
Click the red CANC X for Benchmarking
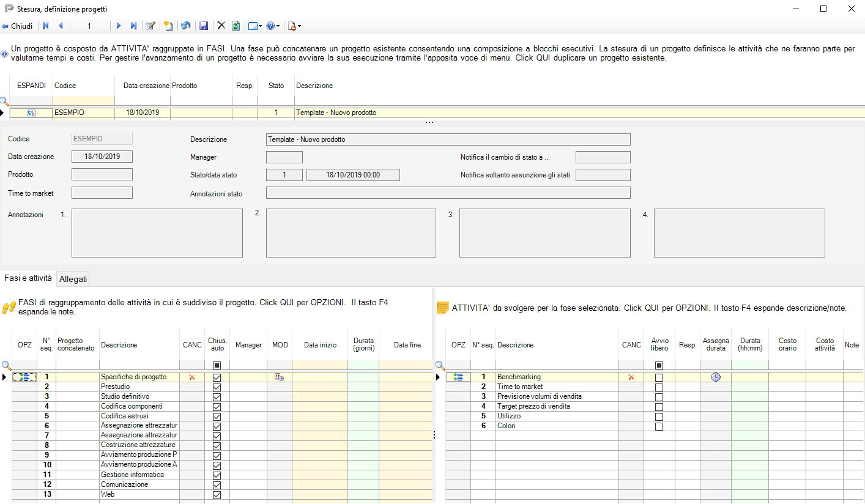[631, 377]
